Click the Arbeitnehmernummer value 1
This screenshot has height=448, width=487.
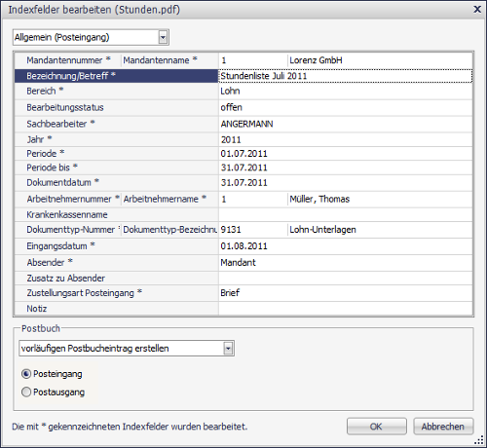tap(253, 199)
